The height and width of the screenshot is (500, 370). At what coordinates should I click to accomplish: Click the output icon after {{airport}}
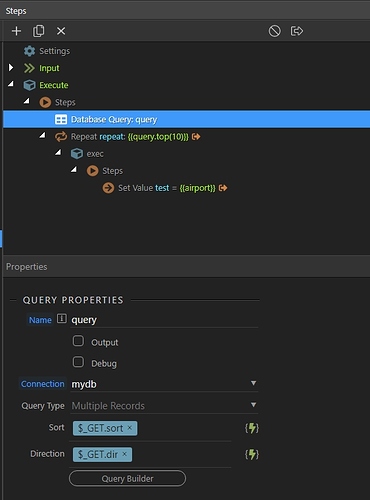pos(223,188)
